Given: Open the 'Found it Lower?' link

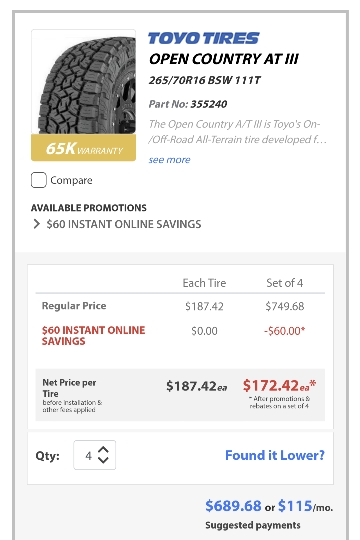Looking at the screenshot, I should (x=275, y=455).
